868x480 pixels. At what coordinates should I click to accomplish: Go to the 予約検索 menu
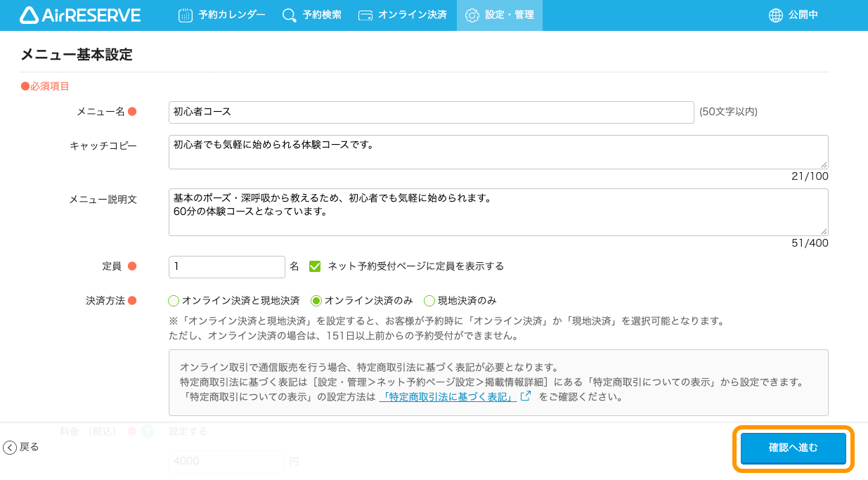pyautogui.click(x=312, y=15)
